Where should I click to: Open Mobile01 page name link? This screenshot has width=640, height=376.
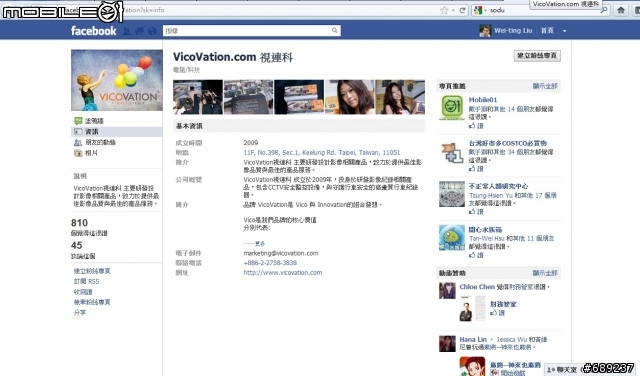pos(483,100)
